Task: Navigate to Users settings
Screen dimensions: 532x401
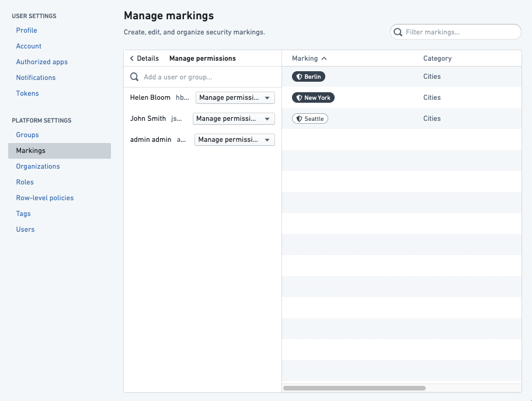Action: click(25, 229)
